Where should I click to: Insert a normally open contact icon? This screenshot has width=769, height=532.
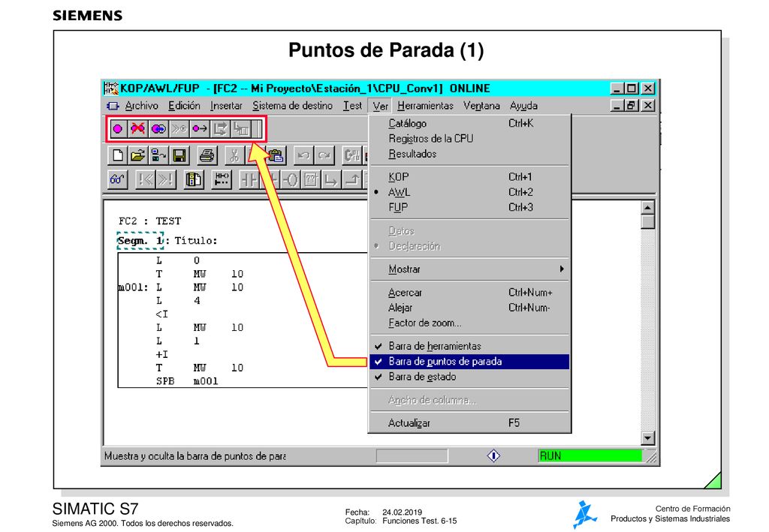249,180
